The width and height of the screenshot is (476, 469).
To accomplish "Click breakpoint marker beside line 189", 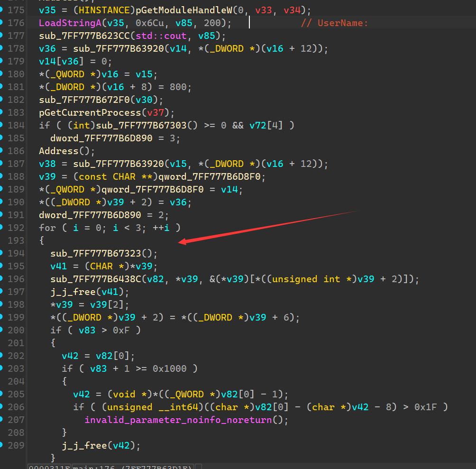I will point(2,189).
